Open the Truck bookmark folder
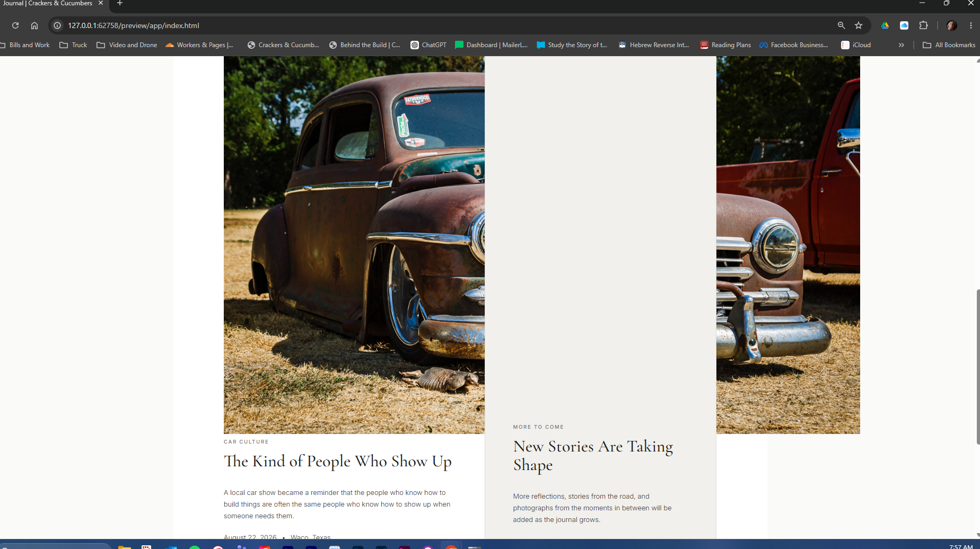The height and width of the screenshot is (549, 980). click(73, 45)
